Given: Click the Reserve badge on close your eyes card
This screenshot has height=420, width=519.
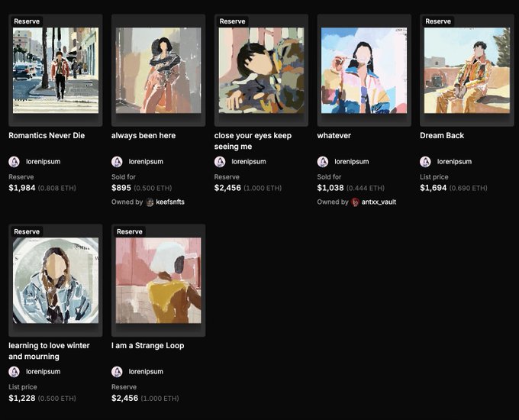Looking at the screenshot, I should 232,21.
